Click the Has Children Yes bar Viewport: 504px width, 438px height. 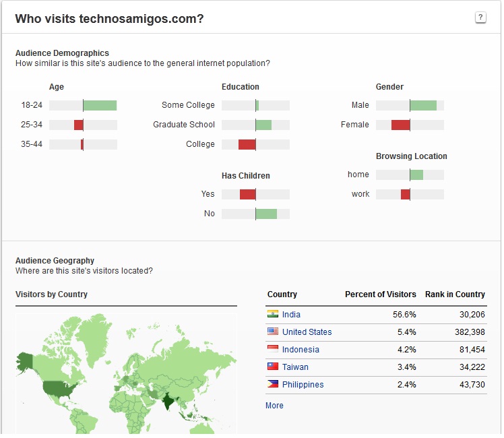pos(249,195)
